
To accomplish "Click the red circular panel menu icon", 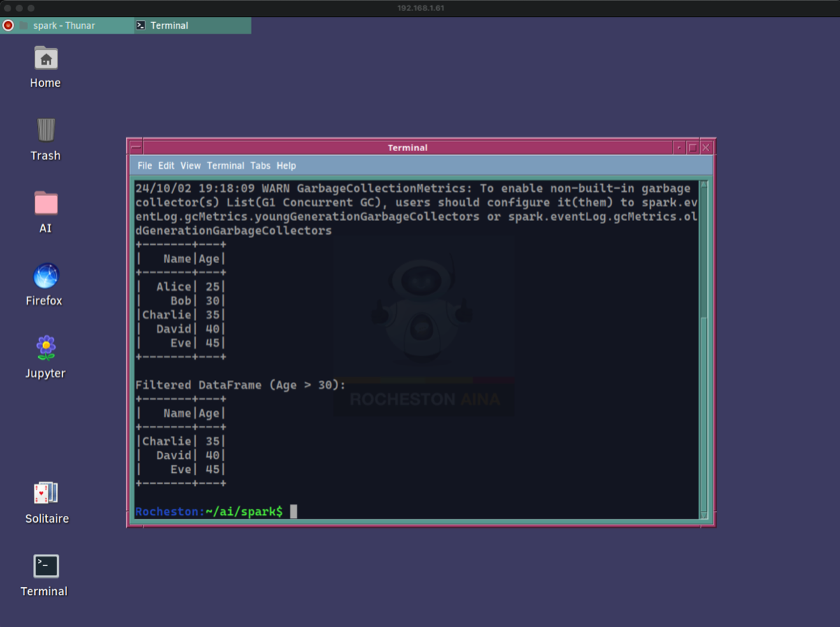I will point(8,25).
